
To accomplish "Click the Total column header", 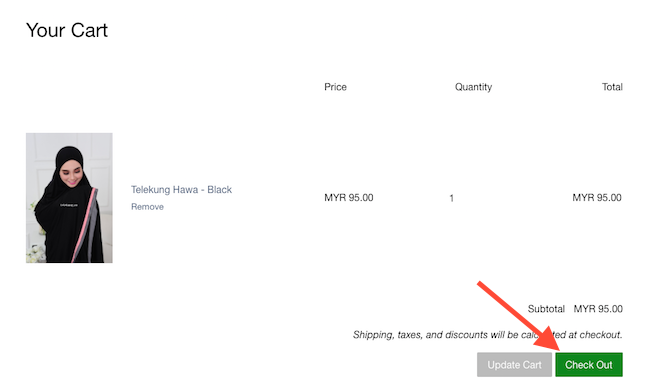I will coord(612,87).
